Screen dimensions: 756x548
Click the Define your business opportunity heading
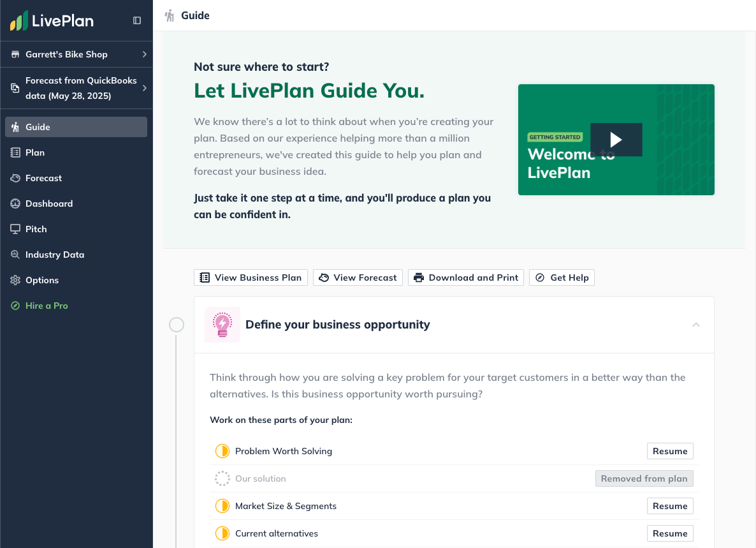pos(337,325)
